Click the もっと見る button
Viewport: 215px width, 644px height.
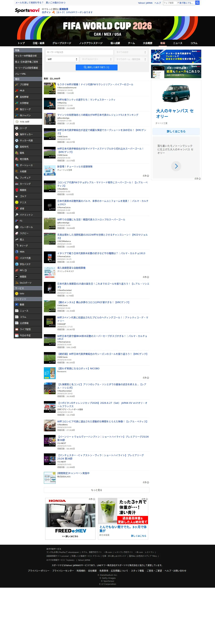tap(97, 490)
